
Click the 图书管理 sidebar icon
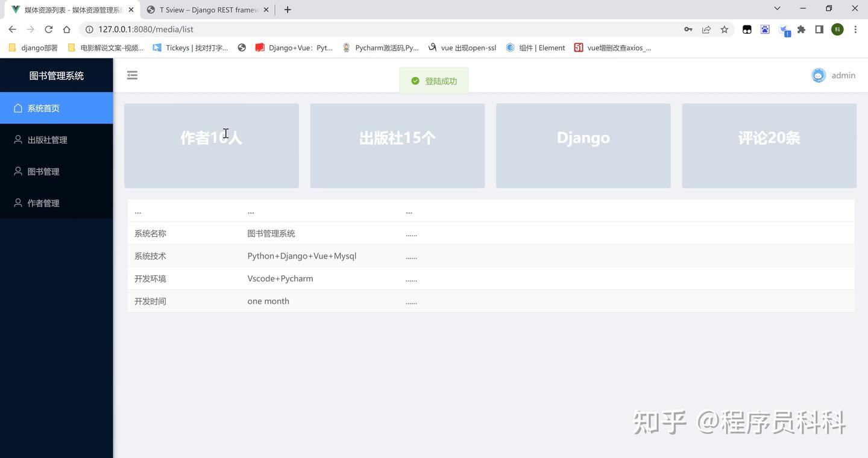point(17,171)
